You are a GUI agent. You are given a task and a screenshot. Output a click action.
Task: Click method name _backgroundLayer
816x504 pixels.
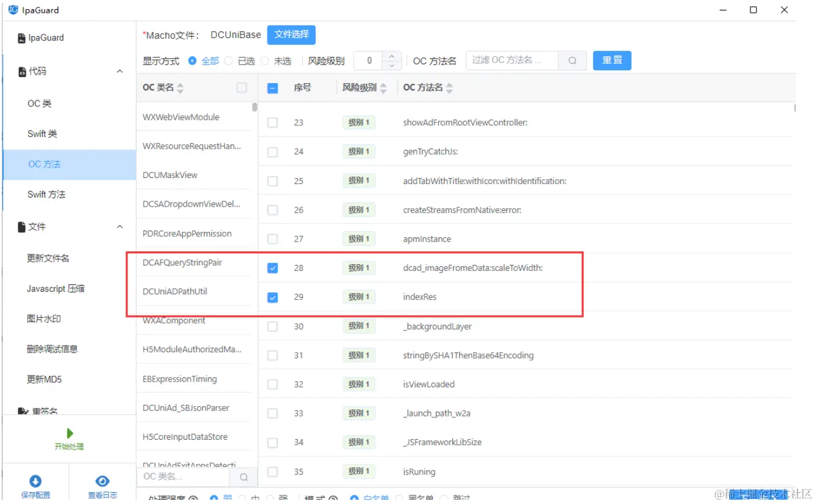pyautogui.click(x=437, y=327)
